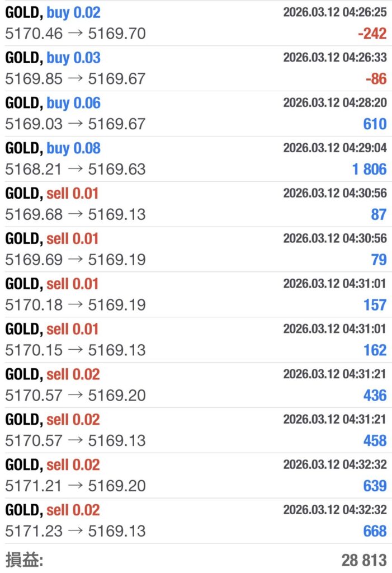Click the -242 loss value
The width and height of the screenshot is (392, 573).
pyautogui.click(x=372, y=34)
